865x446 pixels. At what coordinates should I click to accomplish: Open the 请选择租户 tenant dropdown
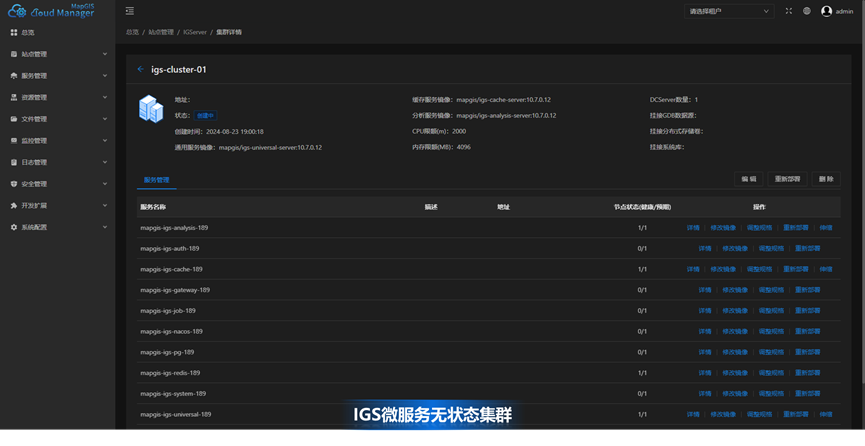729,11
